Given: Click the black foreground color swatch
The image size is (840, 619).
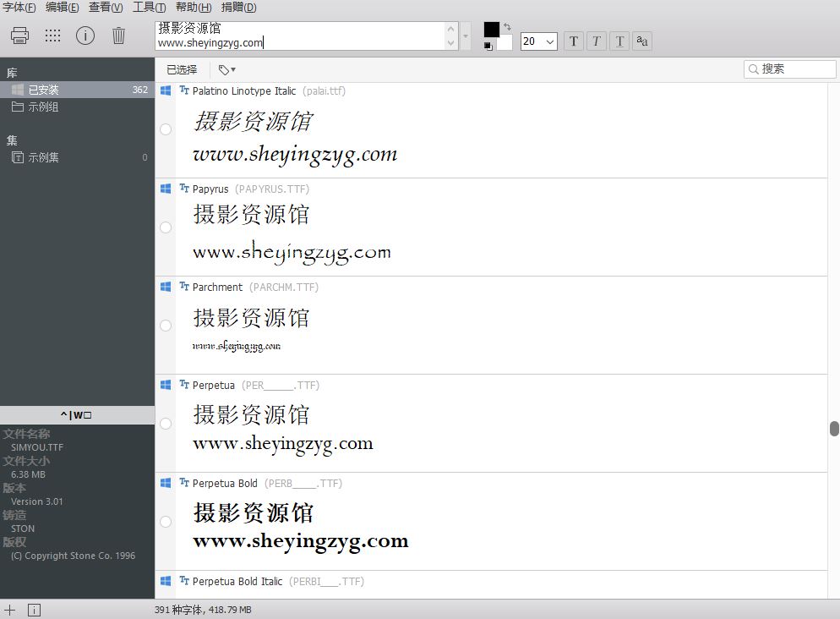Looking at the screenshot, I should [x=491, y=30].
